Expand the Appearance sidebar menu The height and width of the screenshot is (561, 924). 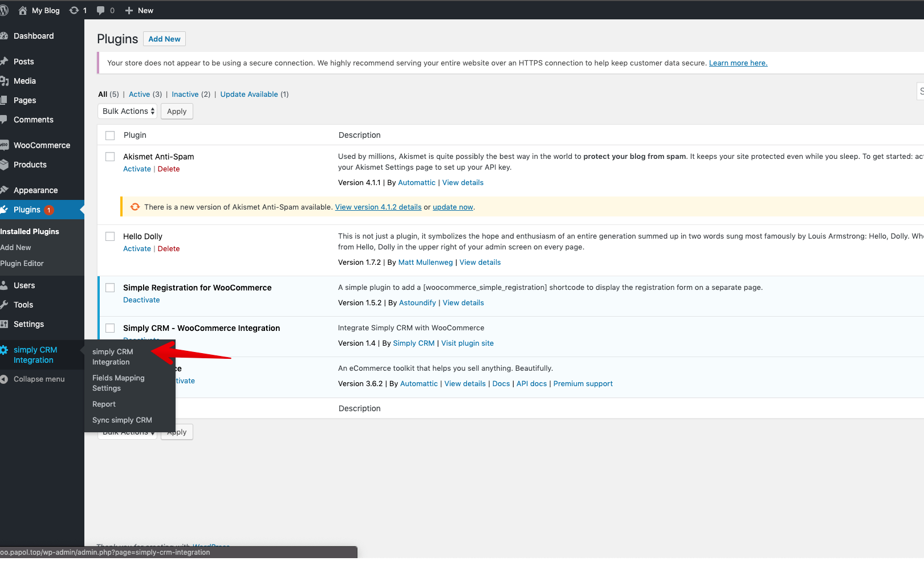(35, 190)
